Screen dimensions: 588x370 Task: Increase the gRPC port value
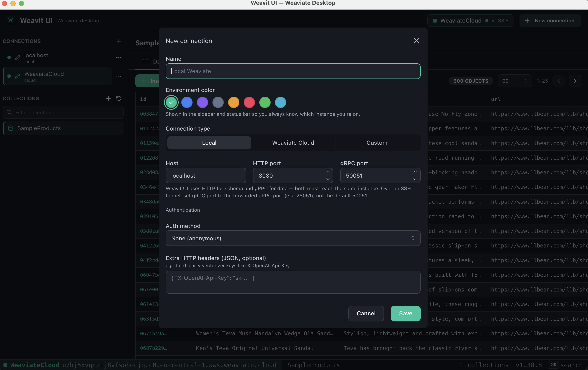coord(415,172)
